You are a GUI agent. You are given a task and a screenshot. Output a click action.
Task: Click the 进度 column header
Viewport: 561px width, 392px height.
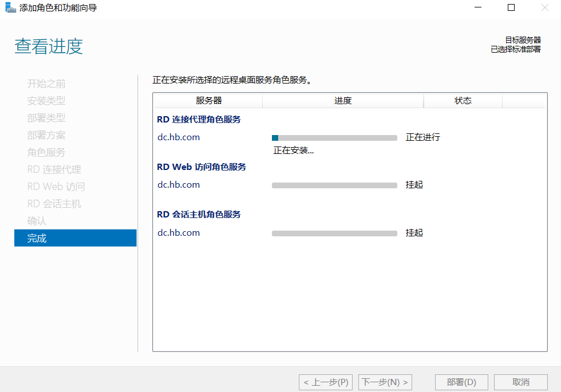point(343,101)
